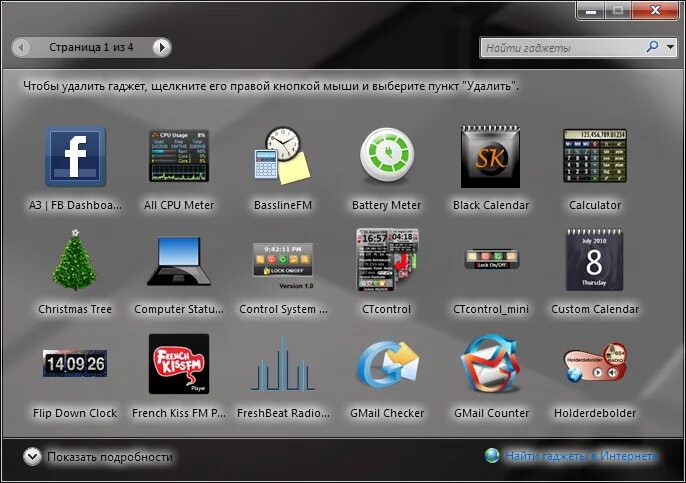Select the Holderdebolder radio gadget icon
The width and height of the screenshot is (686, 483).
click(595, 362)
